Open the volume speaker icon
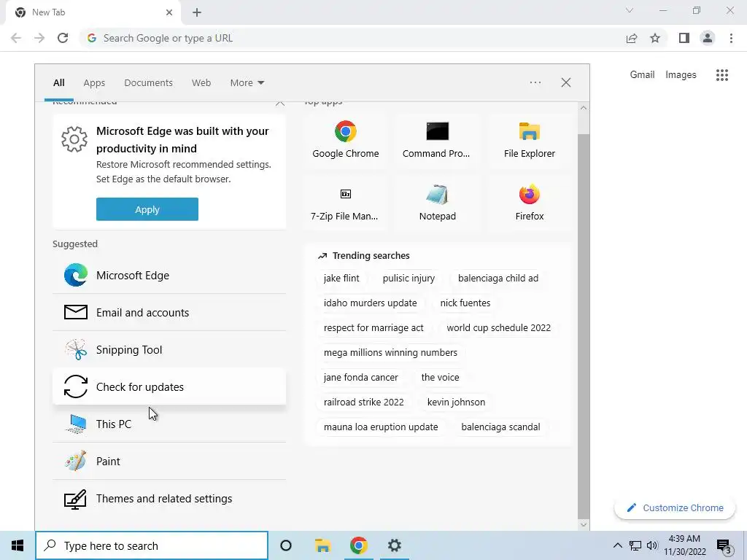The width and height of the screenshot is (747, 560). click(x=652, y=545)
